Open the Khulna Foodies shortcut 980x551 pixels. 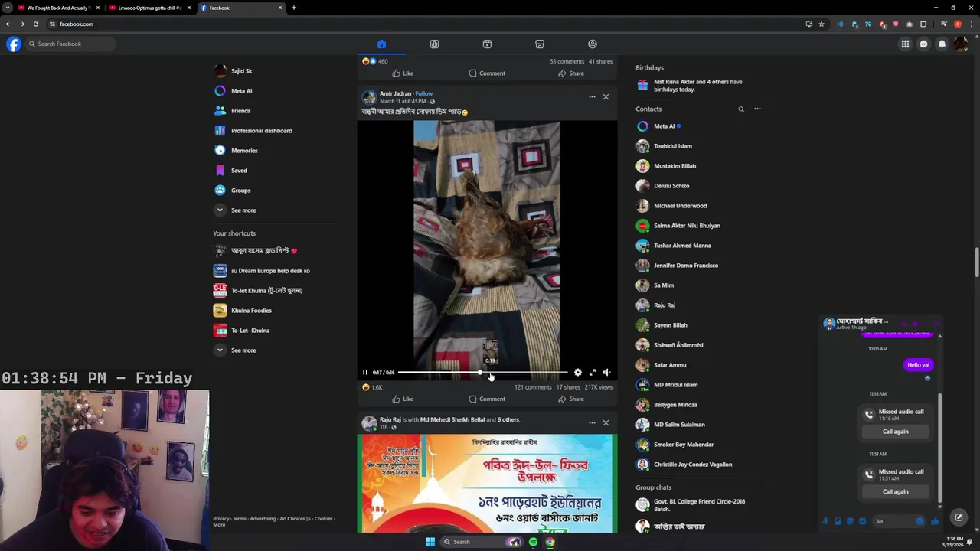[x=276, y=310]
